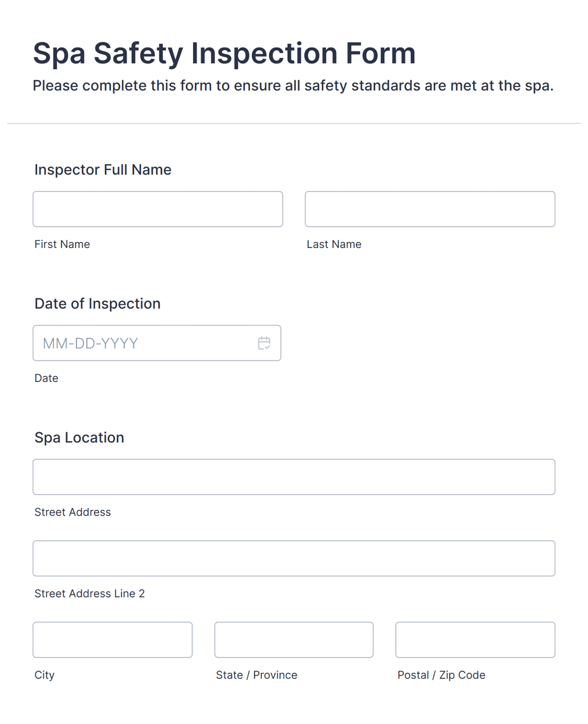588x724 pixels.
Task: Focus the Last Name input field
Action: (430, 209)
